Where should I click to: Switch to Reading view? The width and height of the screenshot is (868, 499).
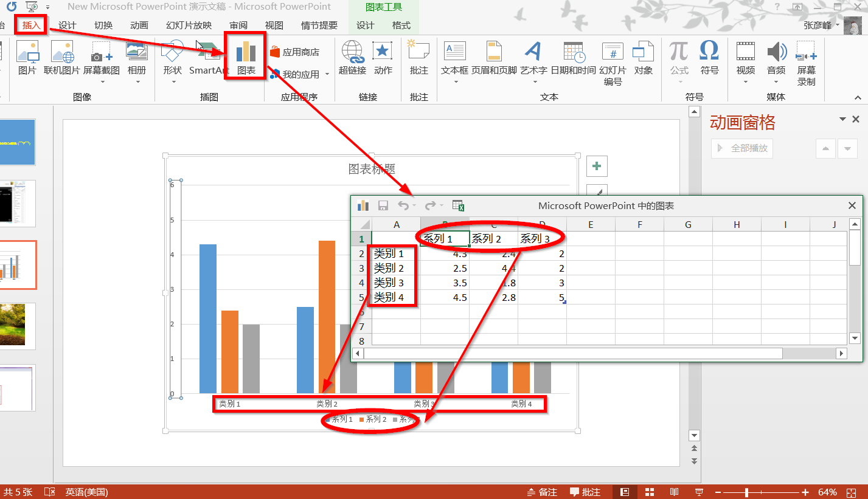(674, 492)
